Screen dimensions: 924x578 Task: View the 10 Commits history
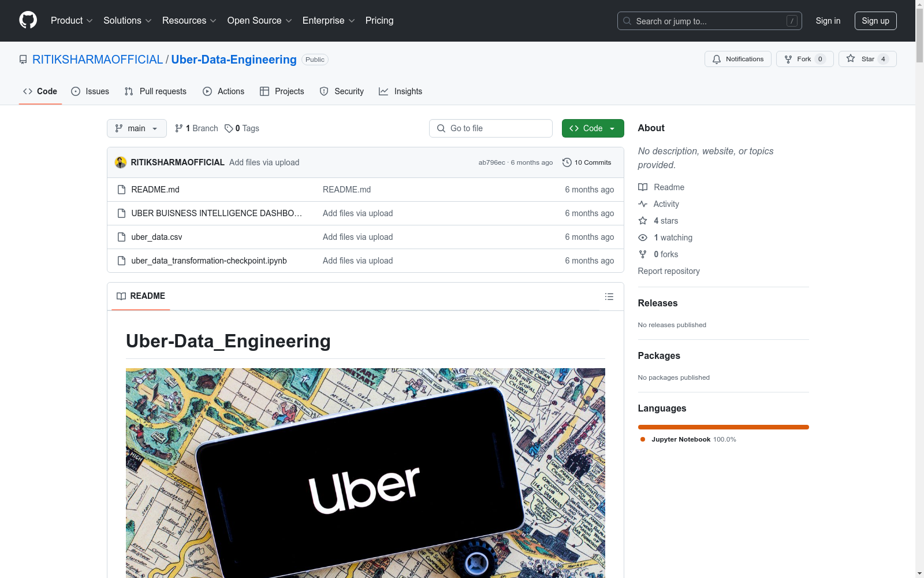coord(587,162)
